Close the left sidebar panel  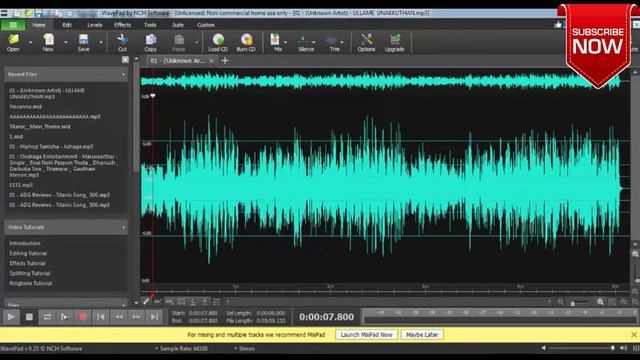125,60
